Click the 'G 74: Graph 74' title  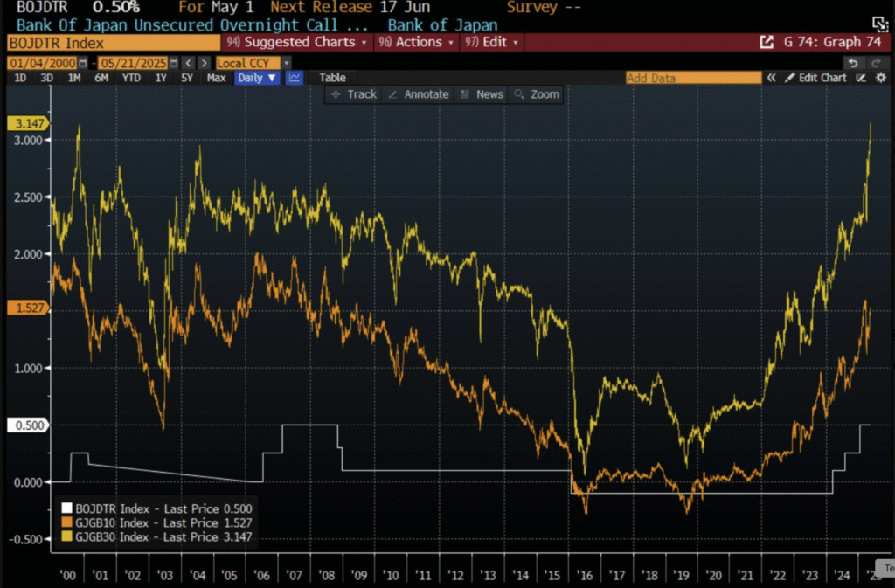(832, 42)
